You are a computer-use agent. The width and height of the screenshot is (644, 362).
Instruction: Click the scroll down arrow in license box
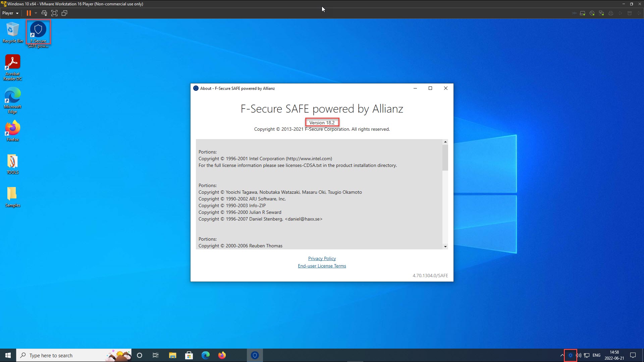445,246
